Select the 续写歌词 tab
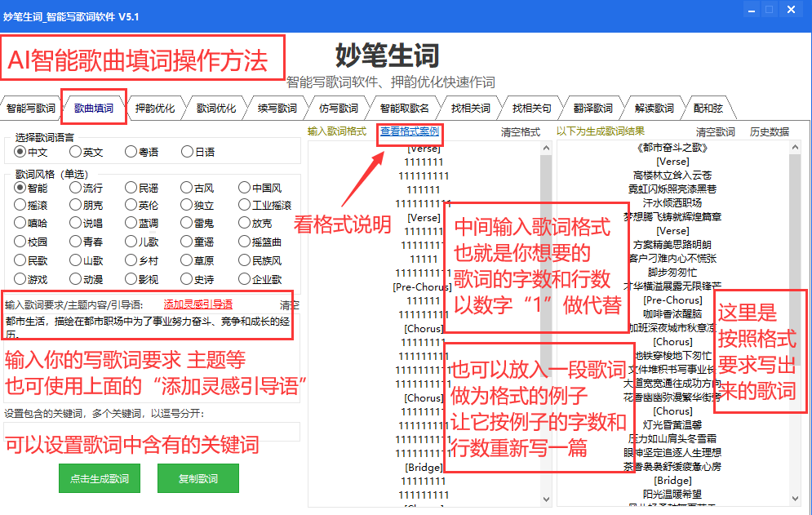The height and width of the screenshot is (515, 812). pyautogui.click(x=277, y=109)
